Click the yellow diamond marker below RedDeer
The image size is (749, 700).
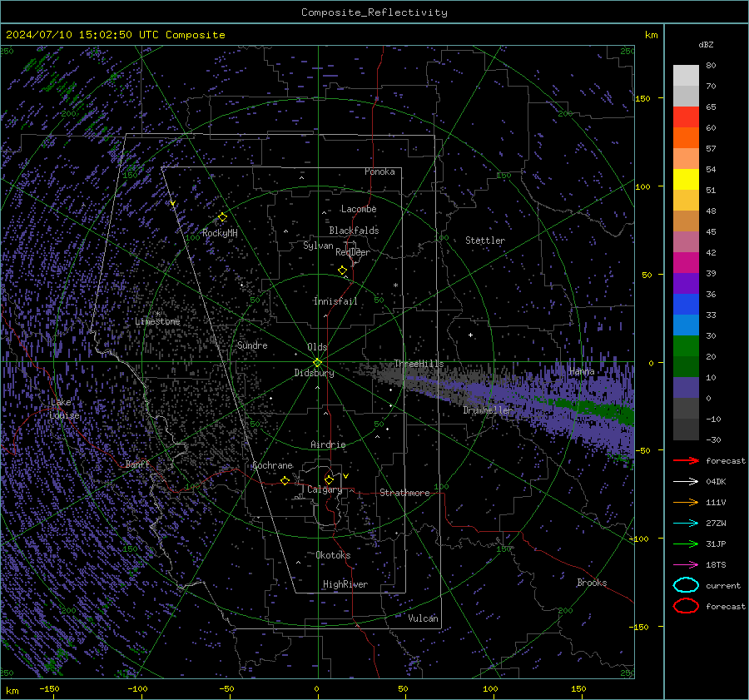click(343, 271)
